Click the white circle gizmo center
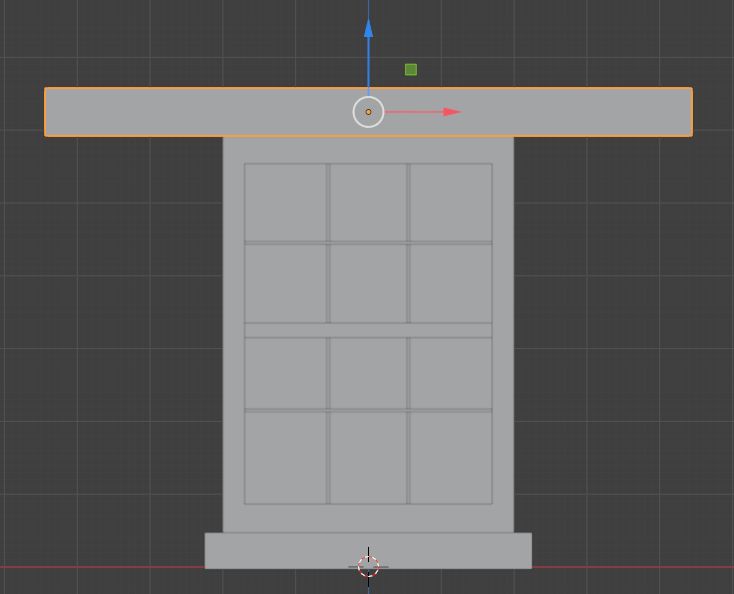Screen dimensions: 734x594 pyautogui.click(x=368, y=112)
